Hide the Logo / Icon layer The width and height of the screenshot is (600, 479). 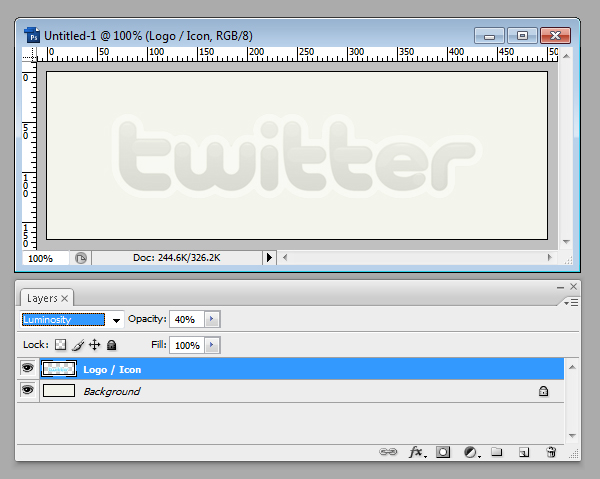[28, 368]
